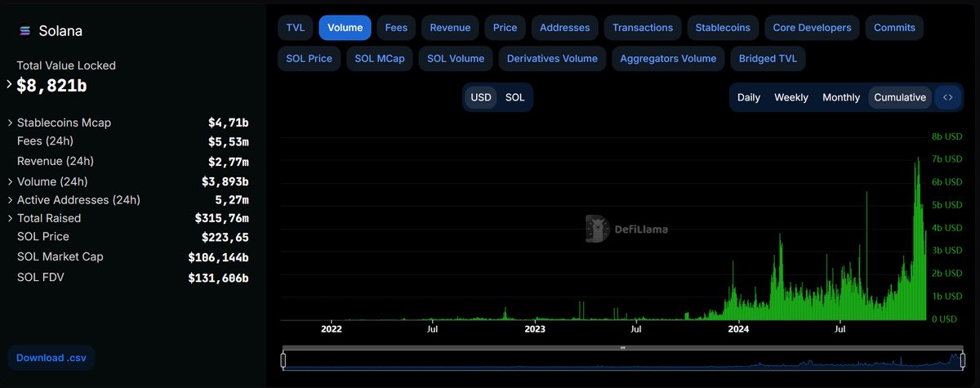This screenshot has height=388, width=980.
Task: Toggle the Bridged TVL chart metric
Action: coord(769,58)
